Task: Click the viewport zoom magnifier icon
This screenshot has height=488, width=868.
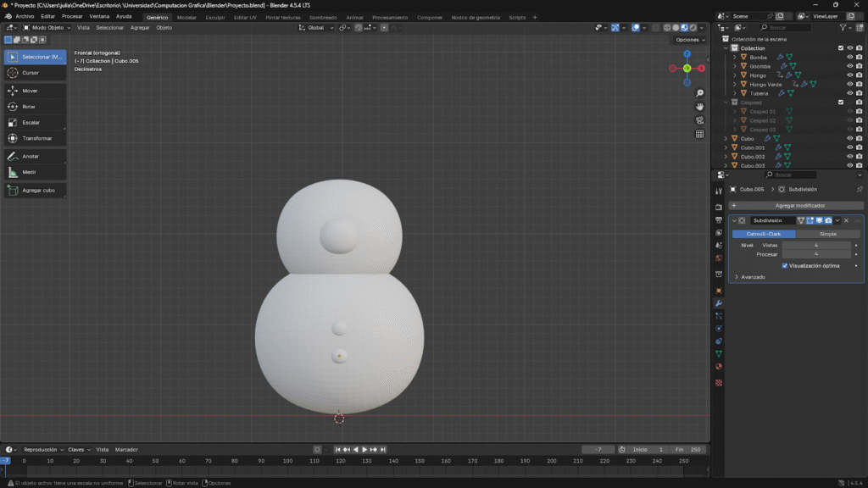Action: click(699, 93)
